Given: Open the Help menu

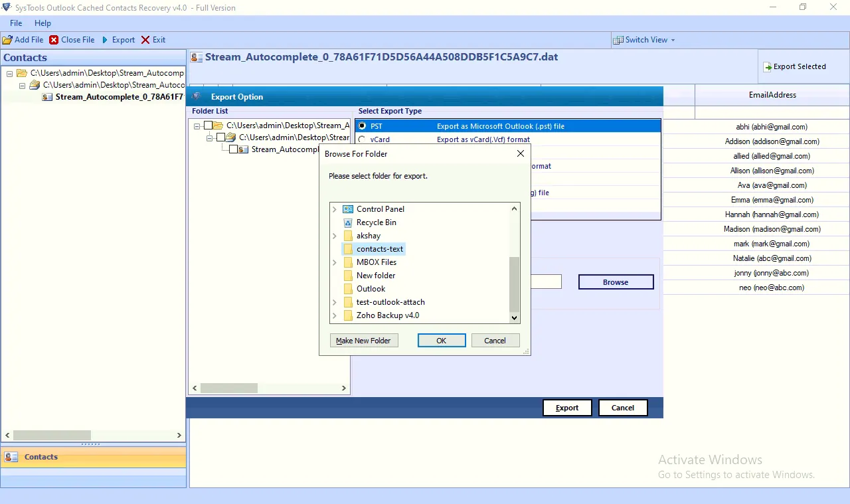Looking at the screenshot, I should tap(42, 23).
